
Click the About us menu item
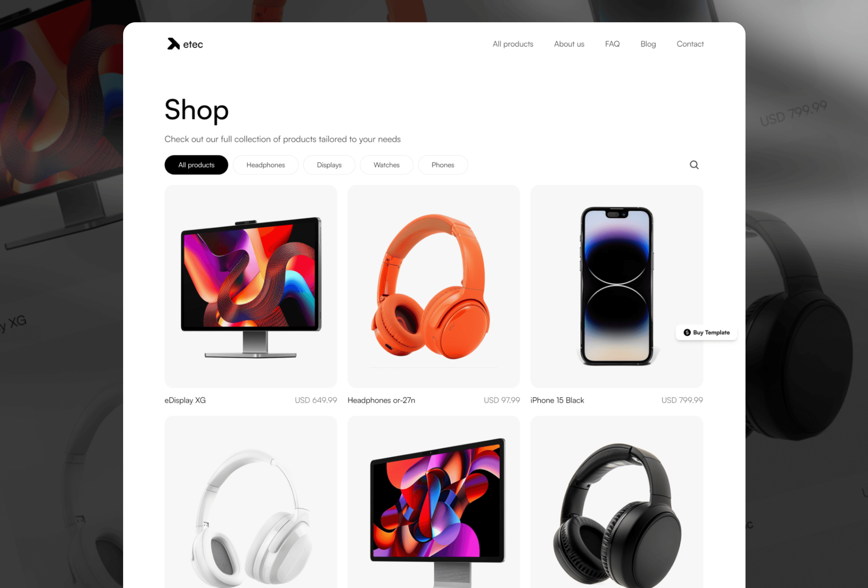tap(569, 44)
